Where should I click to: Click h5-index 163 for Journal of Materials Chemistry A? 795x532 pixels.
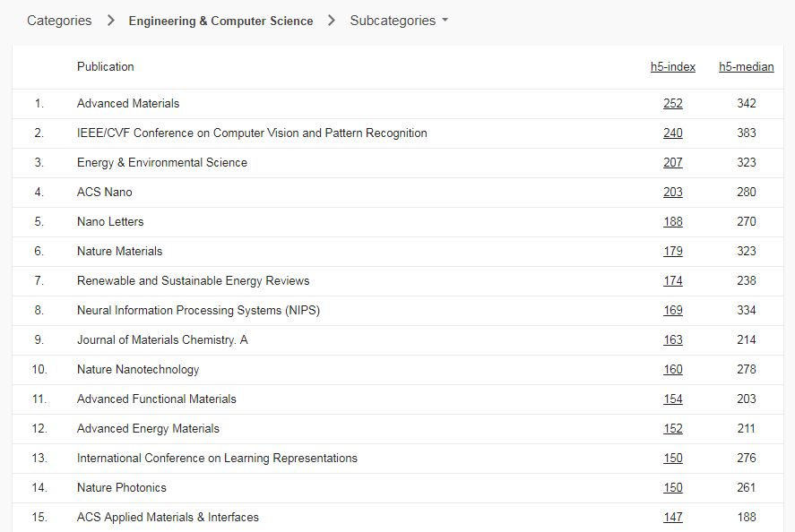click(x=673, y=340)
